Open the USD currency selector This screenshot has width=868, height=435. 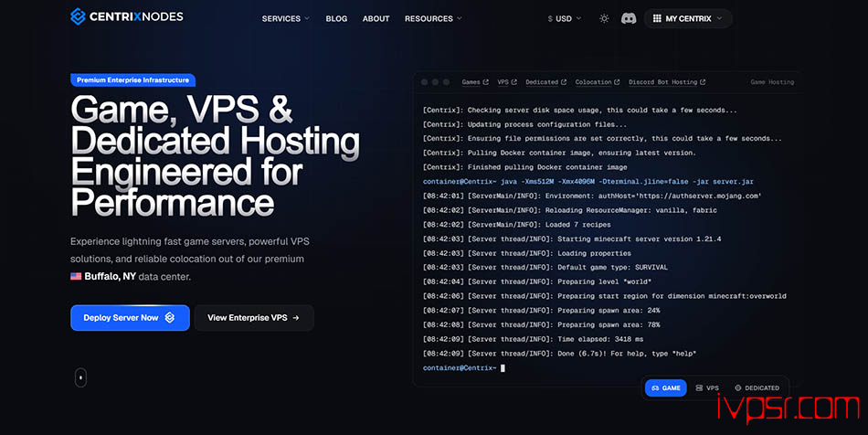point(565,19)
